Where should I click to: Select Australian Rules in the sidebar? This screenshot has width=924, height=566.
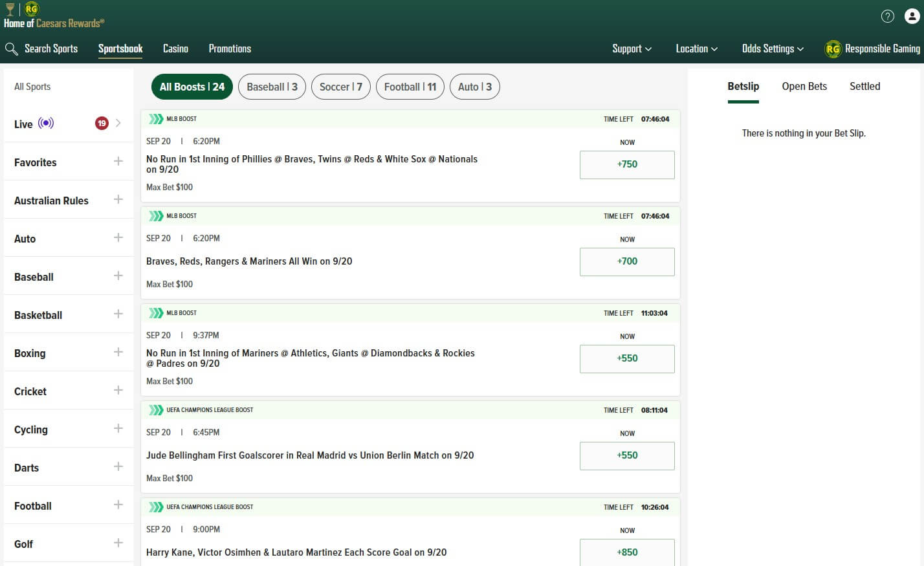coord(51,201)
